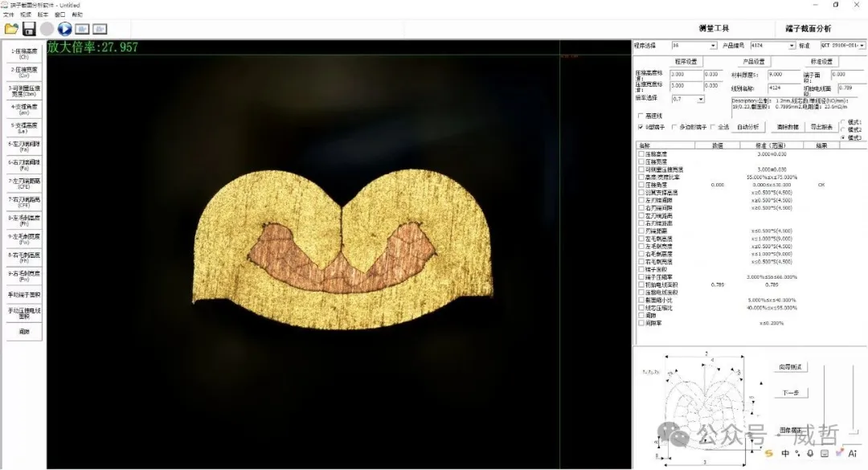Run 自动分析 analysis
Screen dimensions: 868x470
pos(748,127)
